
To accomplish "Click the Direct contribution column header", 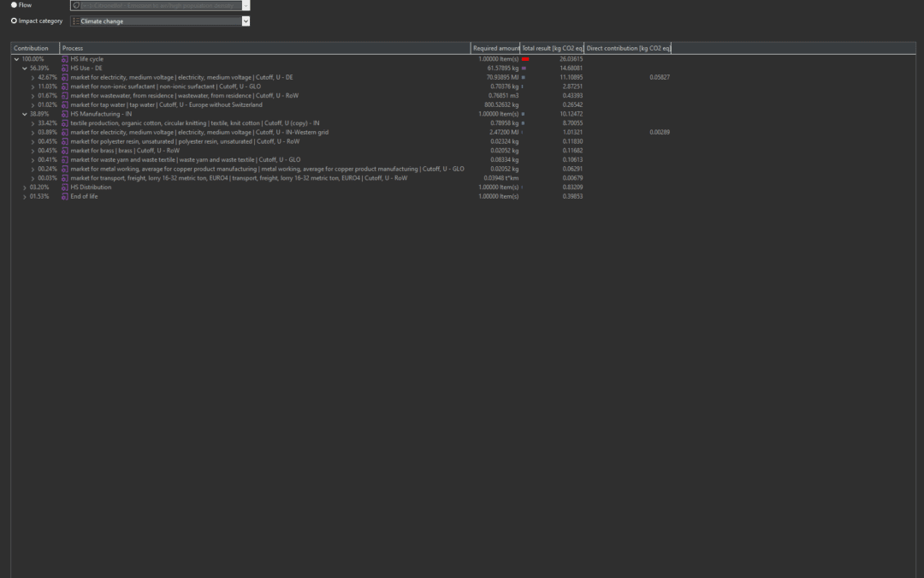I will point(628,48).
